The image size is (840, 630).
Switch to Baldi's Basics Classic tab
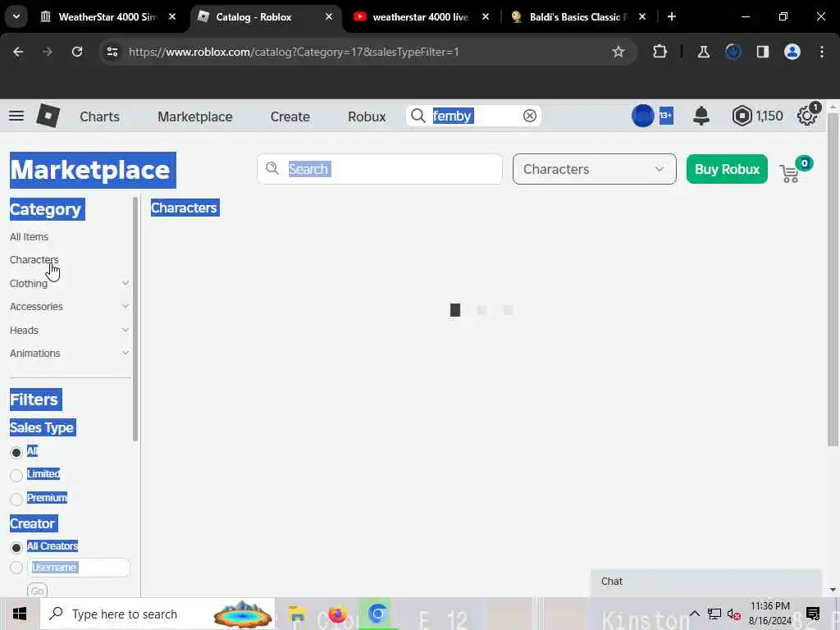click(x=571, y=16)
